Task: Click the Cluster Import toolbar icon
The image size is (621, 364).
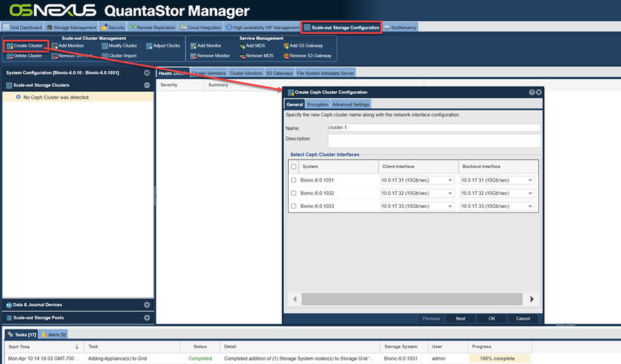Action: [105, 56]
